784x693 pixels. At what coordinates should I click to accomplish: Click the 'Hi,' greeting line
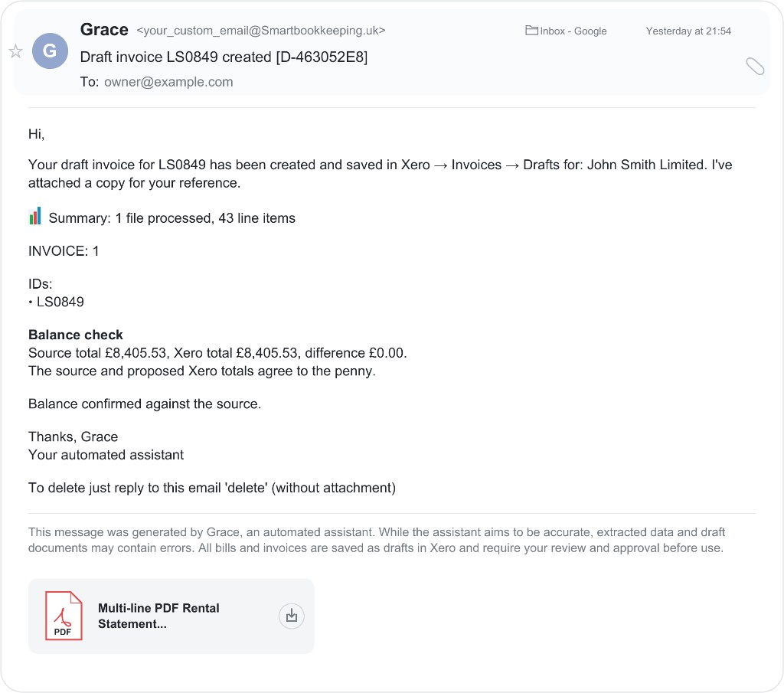pos(37,134)
